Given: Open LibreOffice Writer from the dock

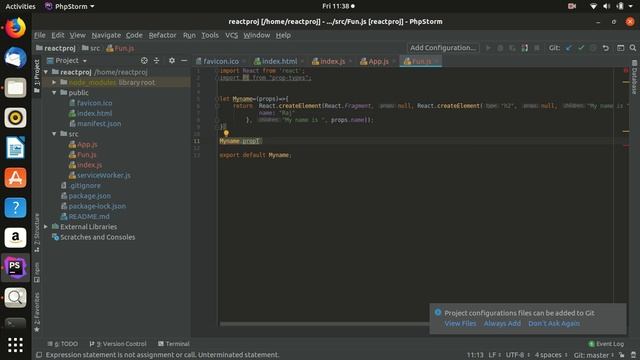Looking at the screenshot, I should (x=16, y=147).
